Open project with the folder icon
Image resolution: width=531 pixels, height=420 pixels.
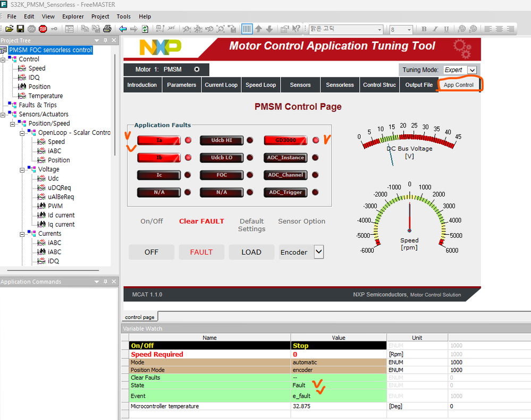(10, 29)
